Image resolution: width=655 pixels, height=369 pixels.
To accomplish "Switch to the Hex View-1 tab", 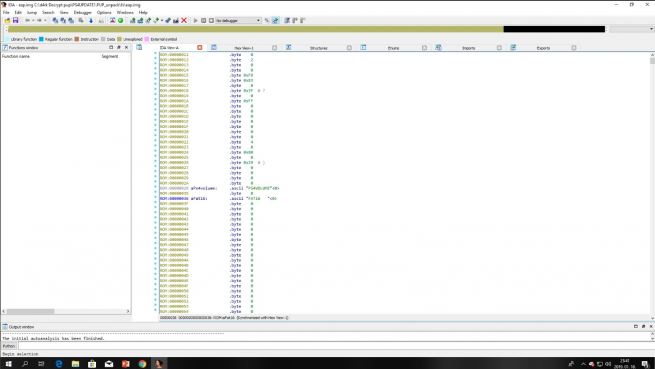I will coord(244,48).
